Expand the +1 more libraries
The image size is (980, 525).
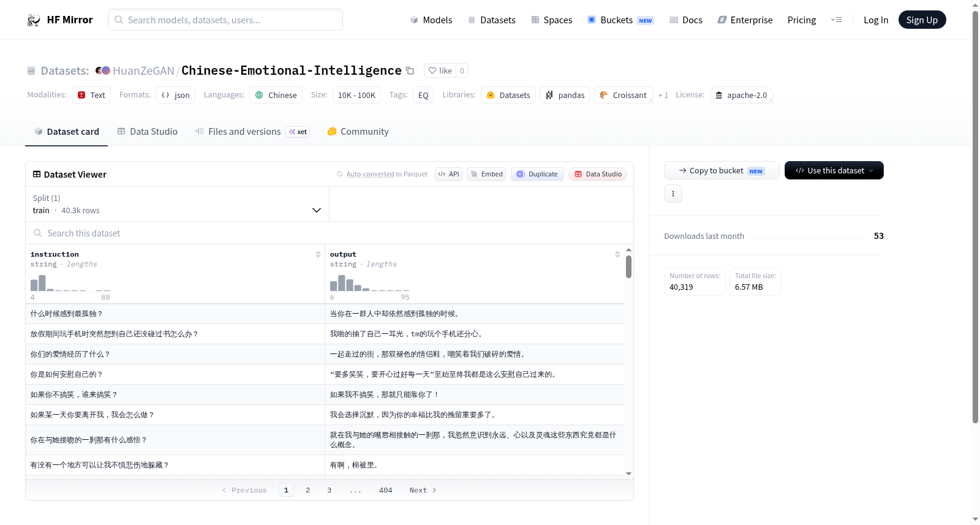[663, 95]
